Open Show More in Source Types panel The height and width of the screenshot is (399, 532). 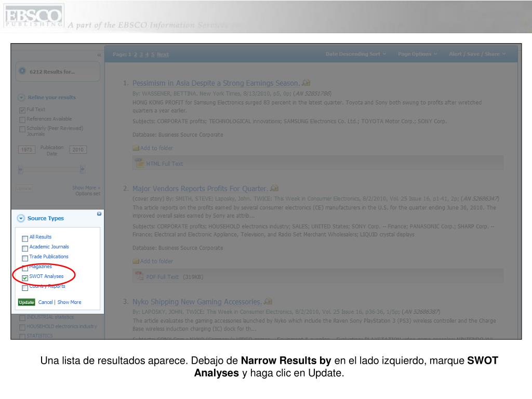[x=69, y=302]
